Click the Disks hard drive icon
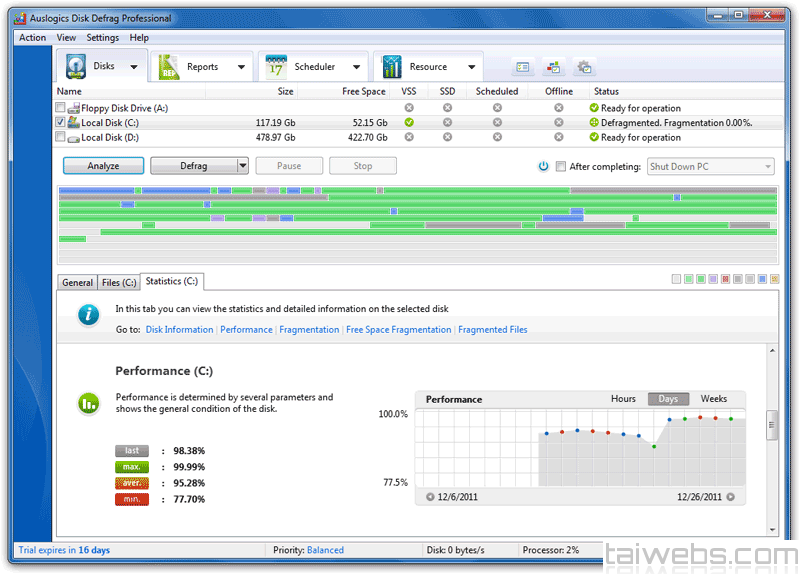Screen dimensions: 800x574 (x=76, y=66)
